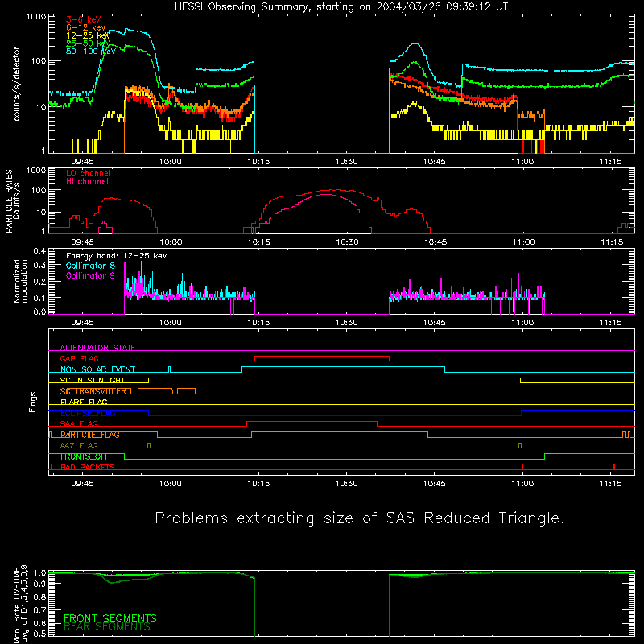Click the GAP_FLAG label
The width and height of the screenshot is (644, 644).
click(x=79, y=358)
